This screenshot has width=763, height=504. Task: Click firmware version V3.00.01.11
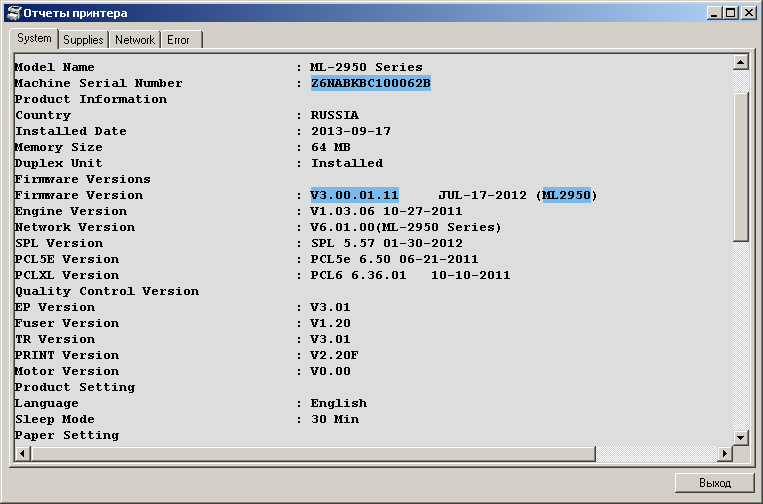coord(355,195)
